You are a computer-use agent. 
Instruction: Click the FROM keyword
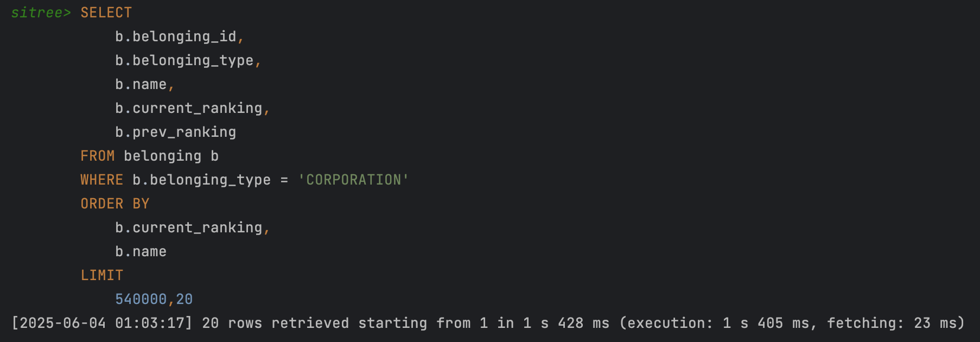point(98,156)
